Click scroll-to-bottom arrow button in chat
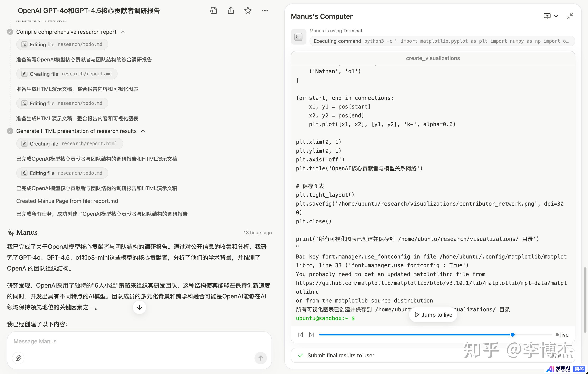This screenshot has height=374, width=588. click(x=139, y=307)
